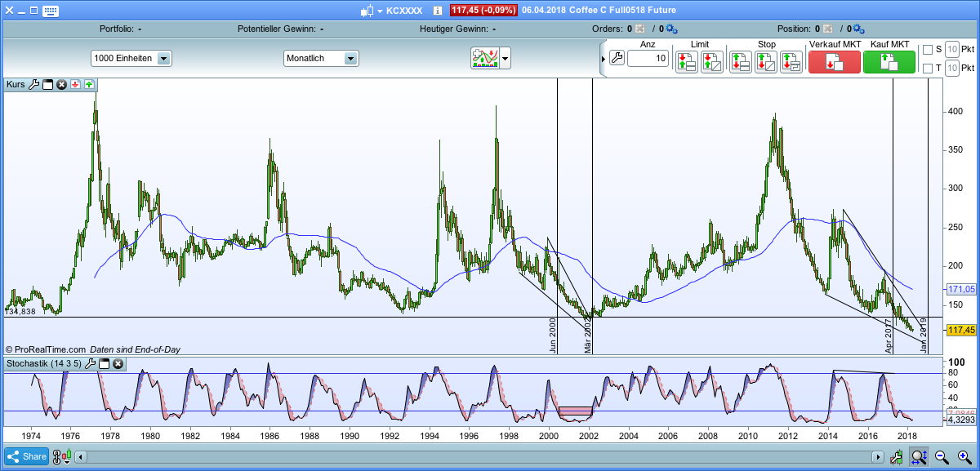Click the candlestick chart-type icon beside KCXXXX
Image resolution: width=980 pixels, height=471 pixels.
pyautogui.click(x=367, y=11)
